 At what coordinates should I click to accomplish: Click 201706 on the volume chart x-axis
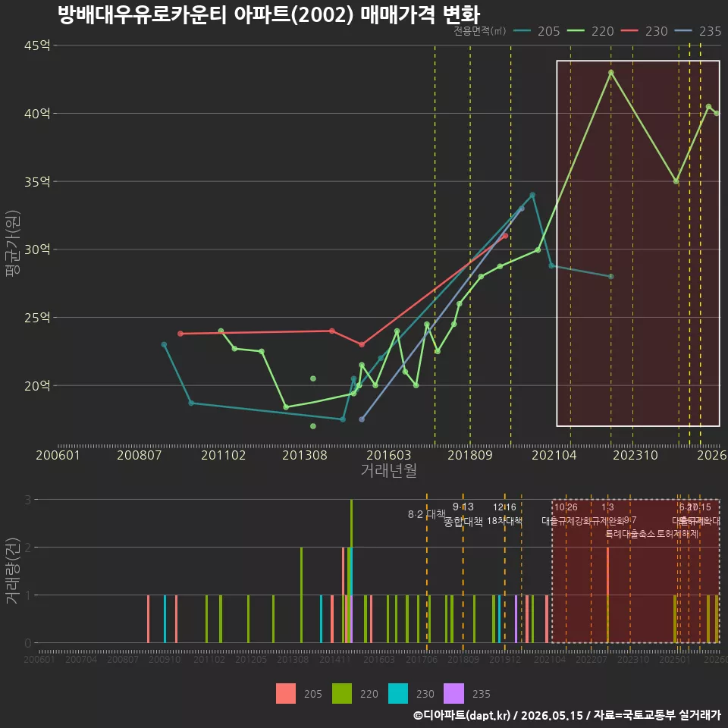[x=422, y=659]
